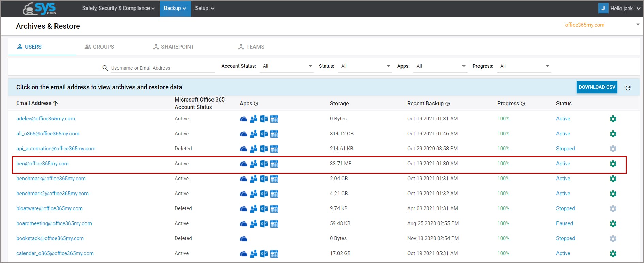Open settings gear for adelev@office365my.com row

pos(613,119)
